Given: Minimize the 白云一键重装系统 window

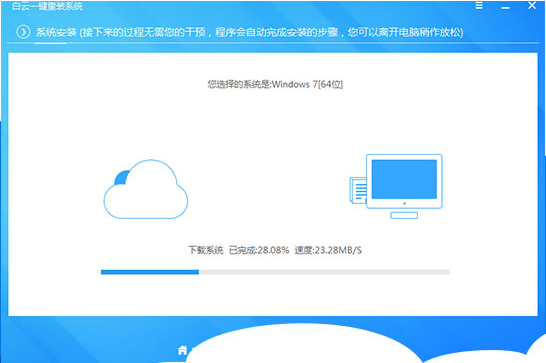Looking at the screenshot, I should click(505, 8).
